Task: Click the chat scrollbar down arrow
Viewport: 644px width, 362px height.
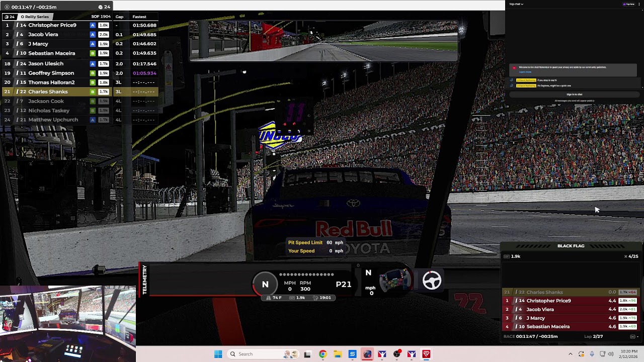Action: (x=642, y=88)
